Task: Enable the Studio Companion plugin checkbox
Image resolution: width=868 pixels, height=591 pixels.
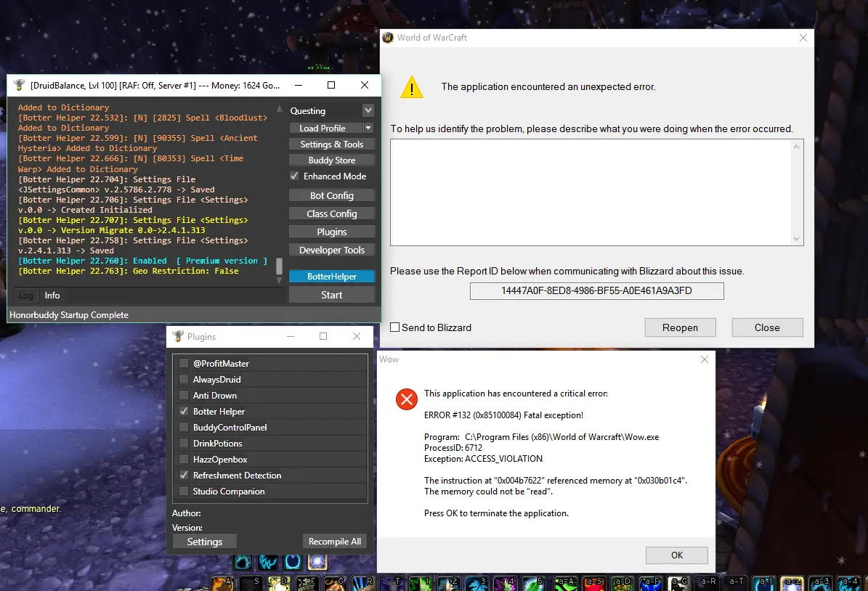Action: click(184, 492)
